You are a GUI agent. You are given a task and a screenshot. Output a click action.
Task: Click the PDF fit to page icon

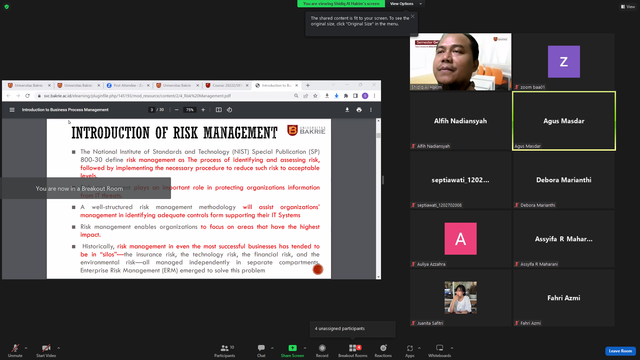[x=219, y=110]
